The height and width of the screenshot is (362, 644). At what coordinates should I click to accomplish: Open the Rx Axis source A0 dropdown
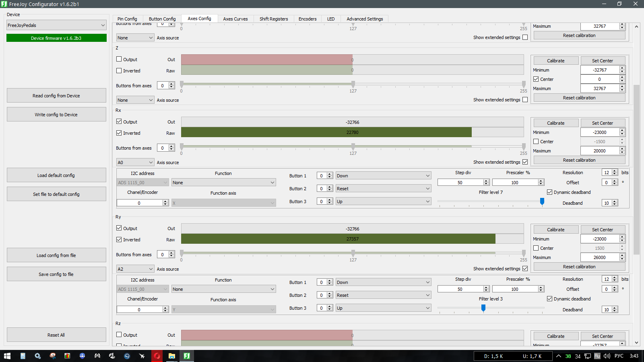click(135, 162)
